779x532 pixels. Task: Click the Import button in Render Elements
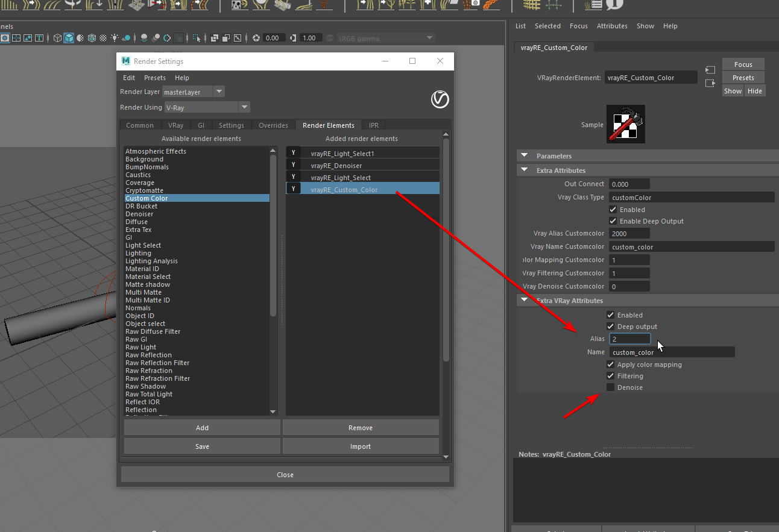tap(361, 446)
